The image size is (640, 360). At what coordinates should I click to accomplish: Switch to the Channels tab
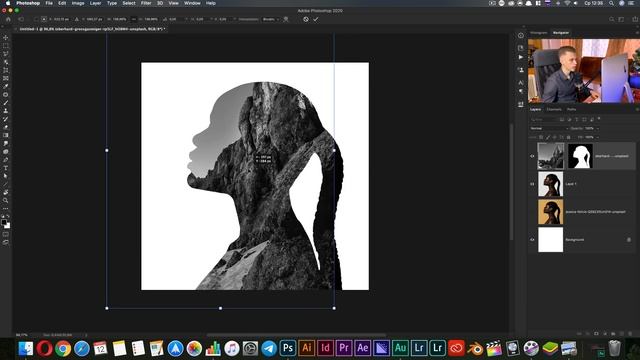click(554, 109)
